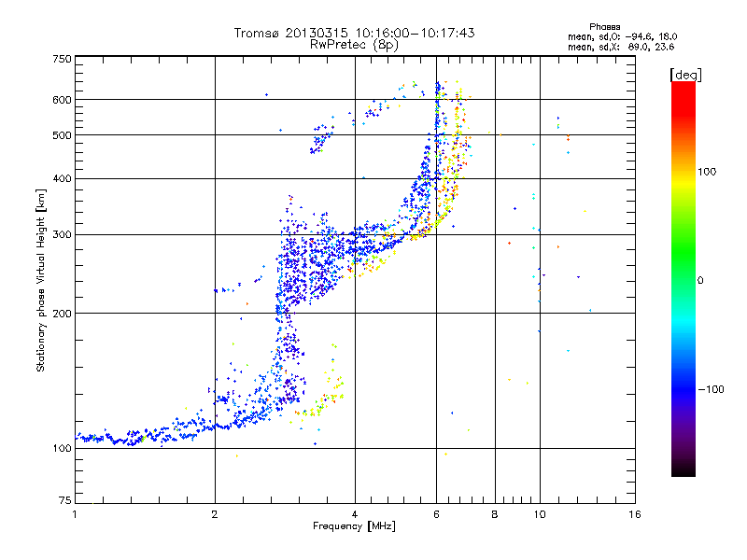Screen dimensions: 747x560
Task: Click the y-axis label 'Stationary phase Virtual Height [km]'
Action: [x=40, y=281]
